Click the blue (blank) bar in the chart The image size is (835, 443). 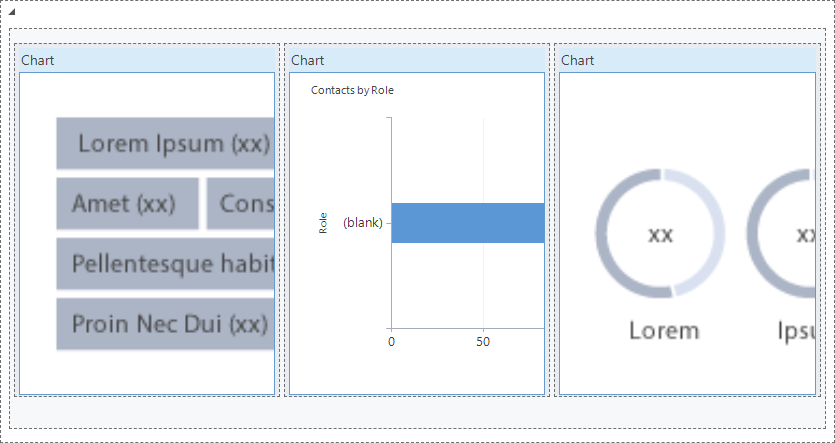pos(468,223)
